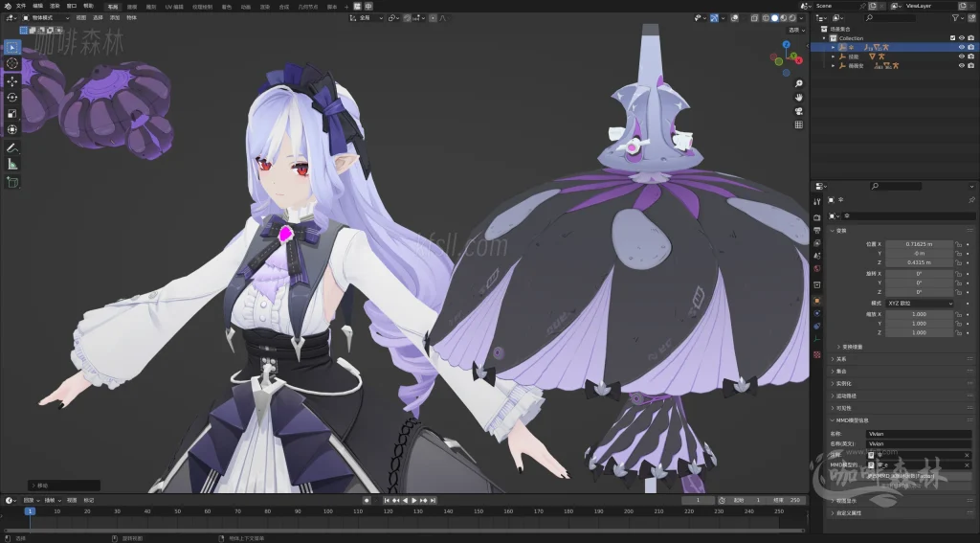This screenshot has width=980, height=543.
Task: Open the orange Object properties tab
Action: (x=817, y=301)
